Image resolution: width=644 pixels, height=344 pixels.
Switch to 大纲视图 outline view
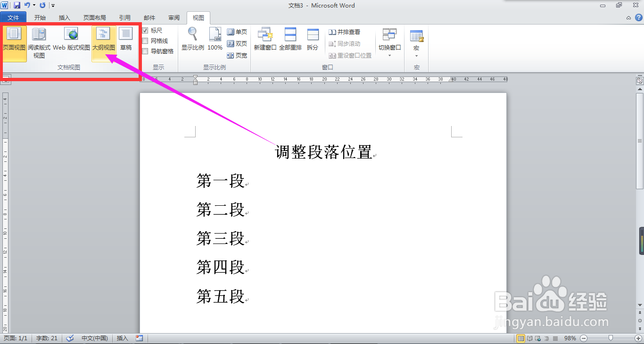(x=103, y=40)
